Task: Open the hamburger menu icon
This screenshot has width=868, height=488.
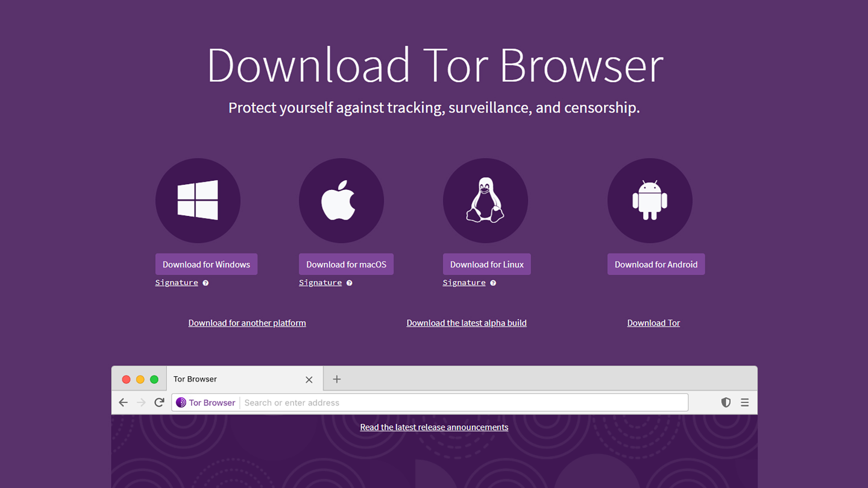Action: click(745, 403)
